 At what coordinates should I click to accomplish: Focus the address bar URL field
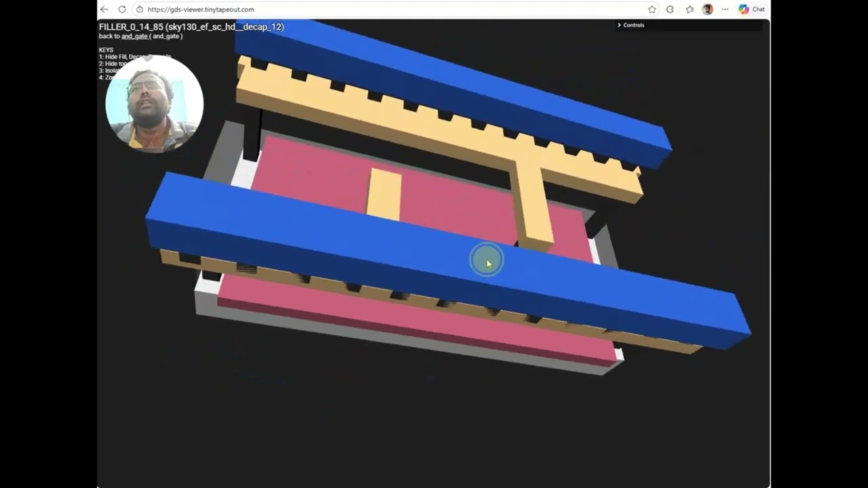[x=390, y=9]
